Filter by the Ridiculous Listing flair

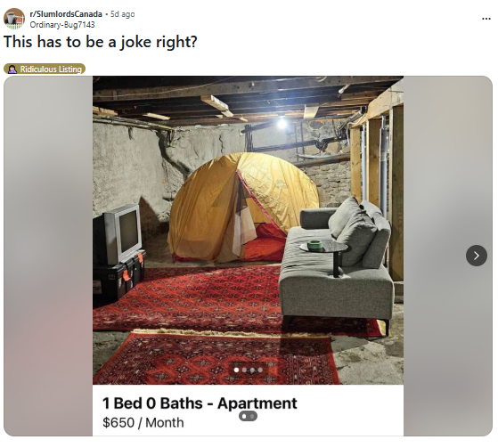click(45, 69)
